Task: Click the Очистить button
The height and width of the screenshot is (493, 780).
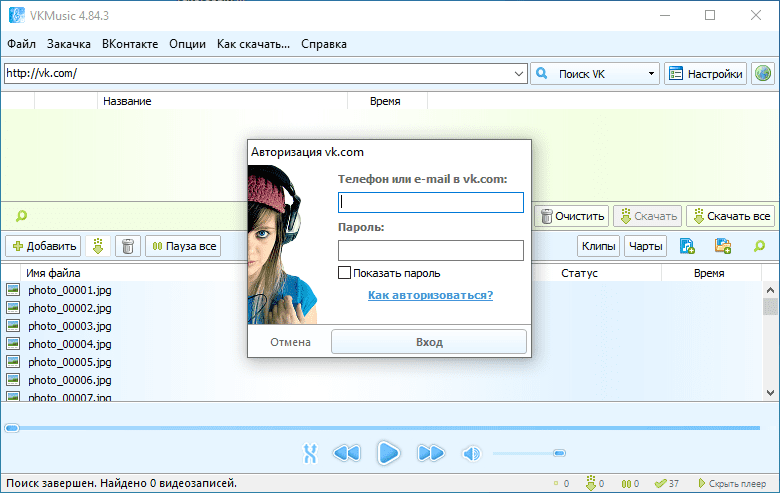Action: [x=572, y=216]
